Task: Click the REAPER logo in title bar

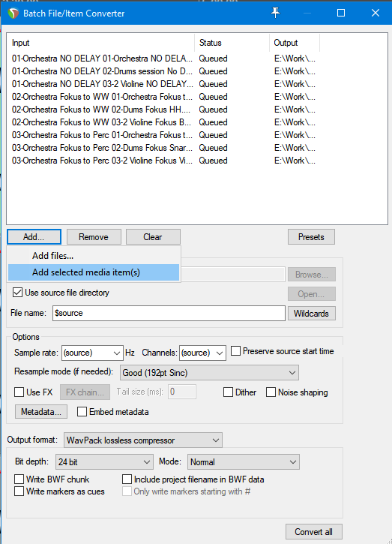Action: 13,14
